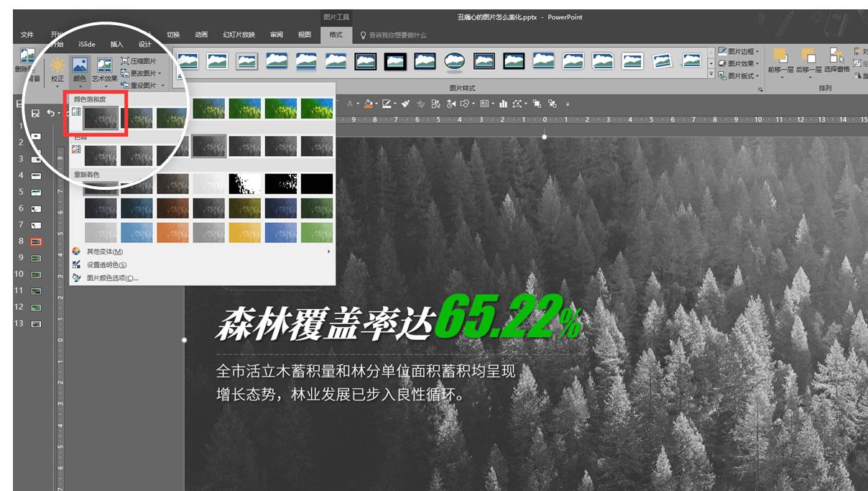Apply the light gold recolor preset
This screenshot has height=491, width=868.
click(245, 232)
